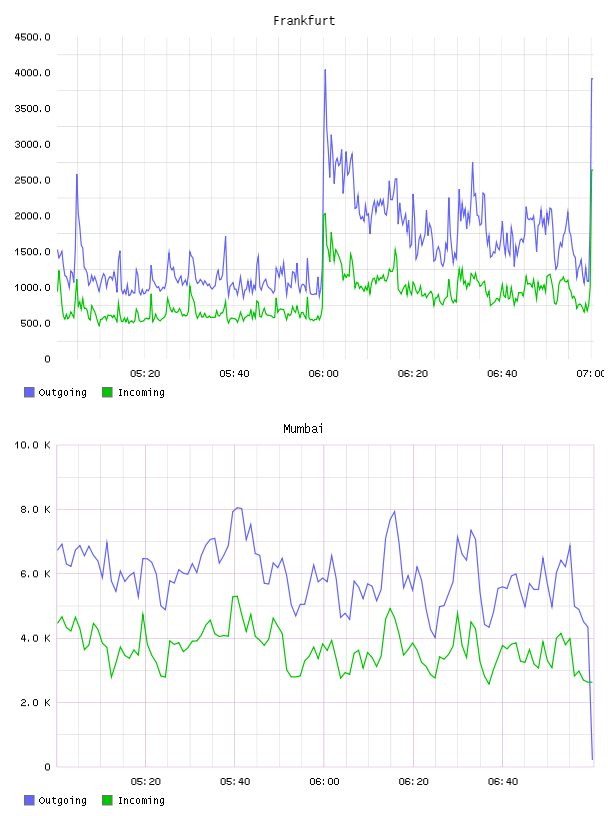
Task: Click the 8.0 K y-axis label in Mumbai
Action: [x=35, y=510]
